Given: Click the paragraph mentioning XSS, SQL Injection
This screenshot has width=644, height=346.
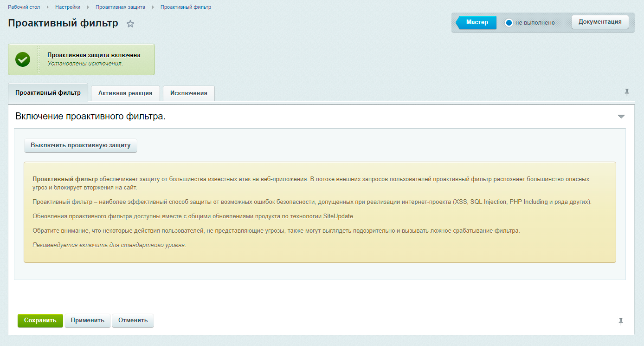Looking at the screenshot, I should (312, 202).
